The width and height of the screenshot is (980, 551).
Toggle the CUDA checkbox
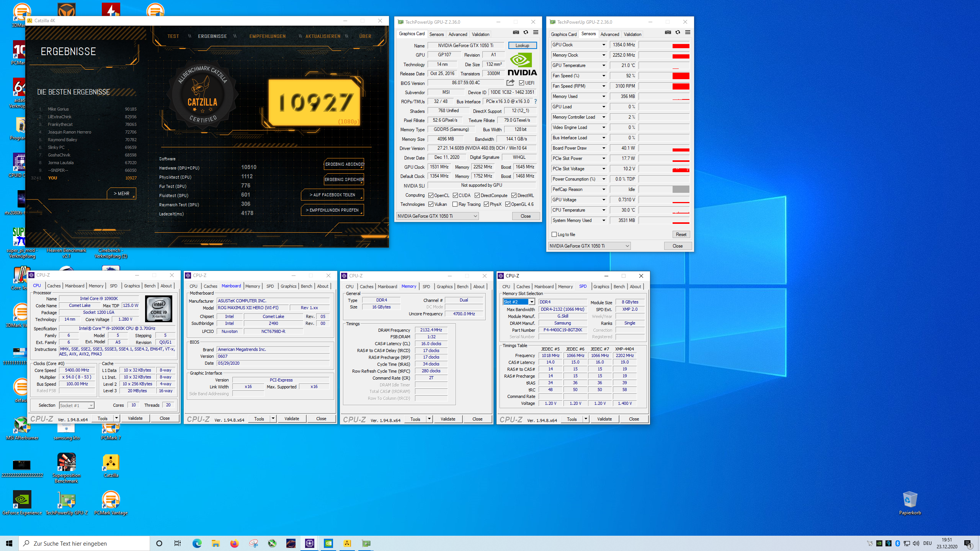[x=455, y=196]
